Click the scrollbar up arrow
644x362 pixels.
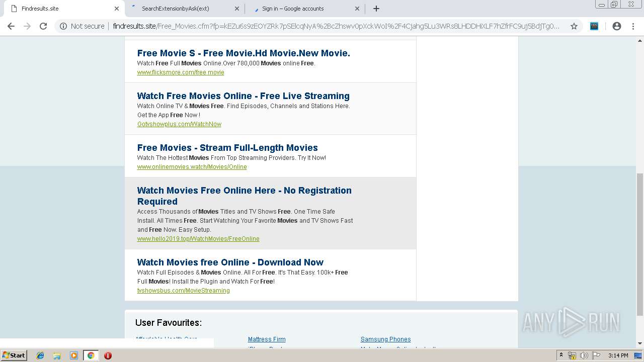pos(640,40)
